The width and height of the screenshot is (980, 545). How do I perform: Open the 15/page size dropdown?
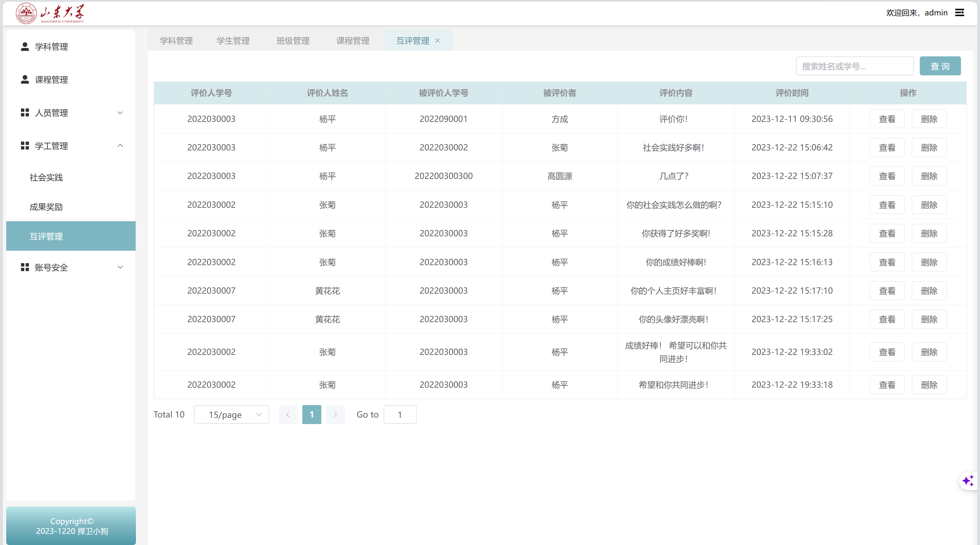click(x=231, y=415)
